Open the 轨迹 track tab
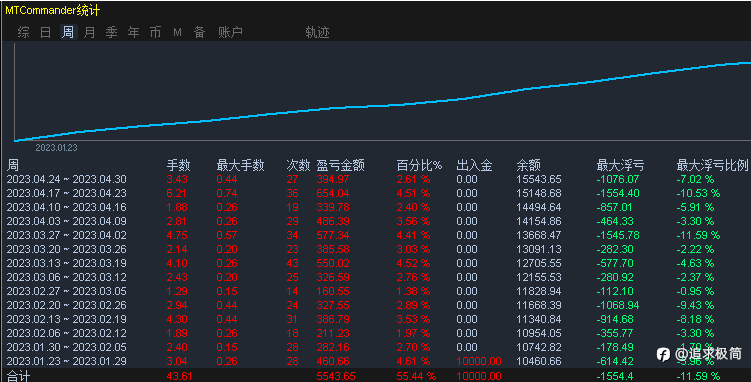Viewport: 751px width, 382px height. [x=317, y=32]
